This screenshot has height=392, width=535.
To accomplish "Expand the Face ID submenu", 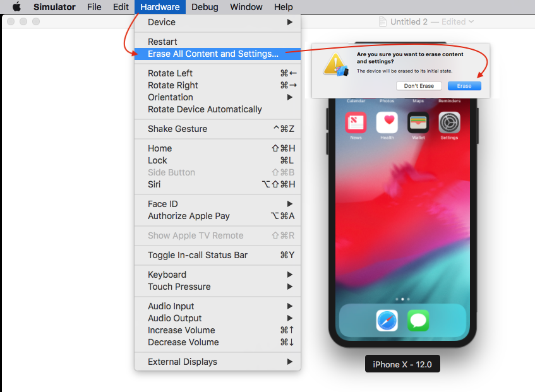I will tap(217, 204).
